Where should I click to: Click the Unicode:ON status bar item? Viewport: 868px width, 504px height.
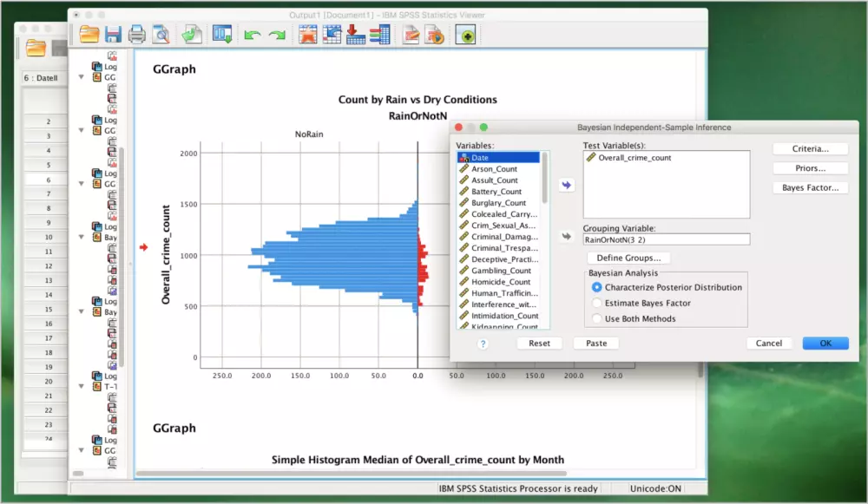pos(654,488)
